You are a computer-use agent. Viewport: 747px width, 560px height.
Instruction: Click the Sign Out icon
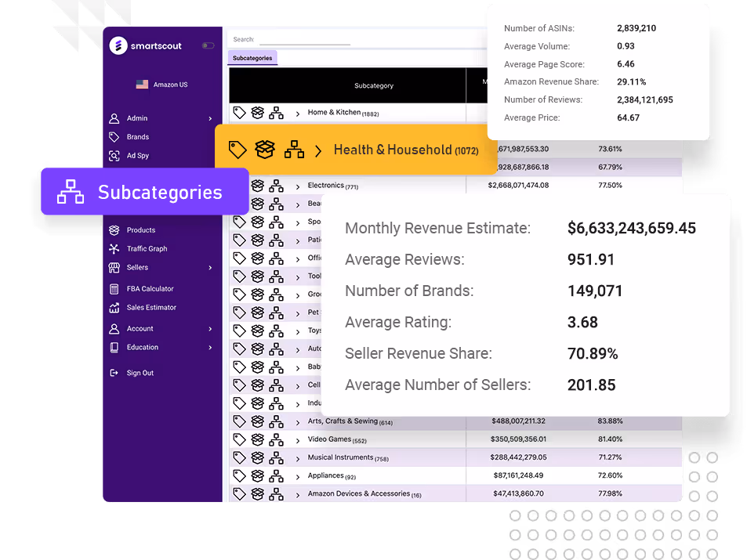(114, 373)
